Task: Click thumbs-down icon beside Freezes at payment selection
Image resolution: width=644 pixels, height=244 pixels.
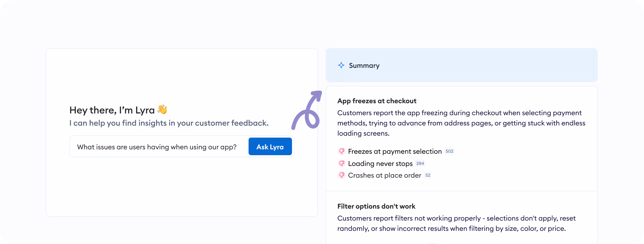Action: [342, 151]
